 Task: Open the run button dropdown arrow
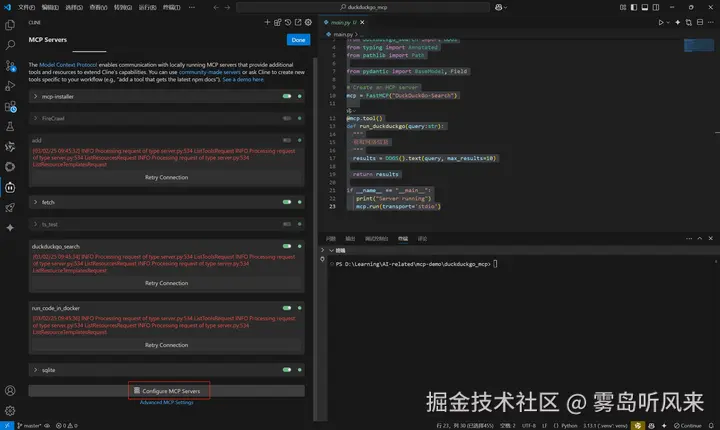coord(668,22)
